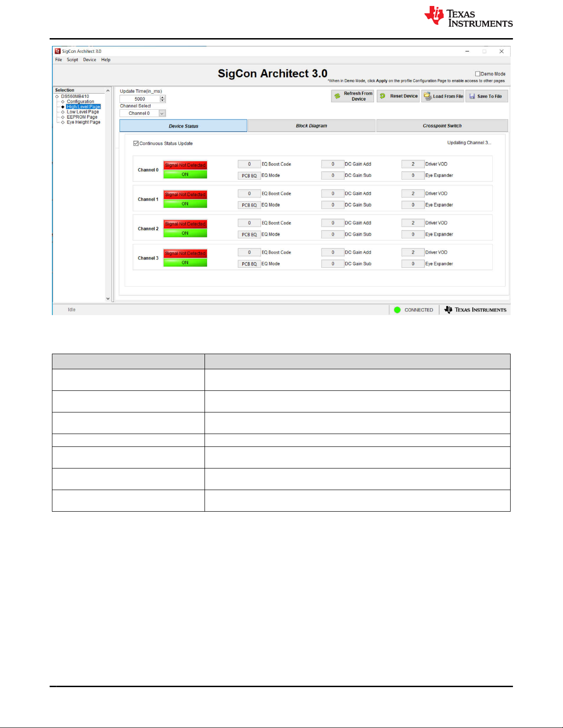Viewport: 563px width, 728px height.
Task: Toggle Channel 0 ON power button
Action: (x=185, y=175)
